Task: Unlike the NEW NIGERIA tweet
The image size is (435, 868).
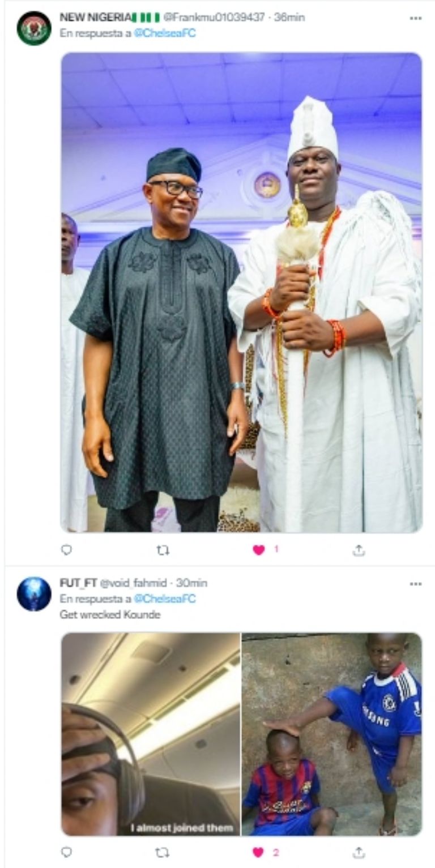Action: (x=259, y=550)
